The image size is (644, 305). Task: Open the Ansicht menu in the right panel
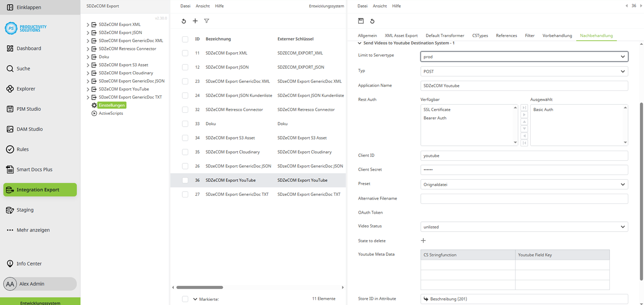coord(379,6)
